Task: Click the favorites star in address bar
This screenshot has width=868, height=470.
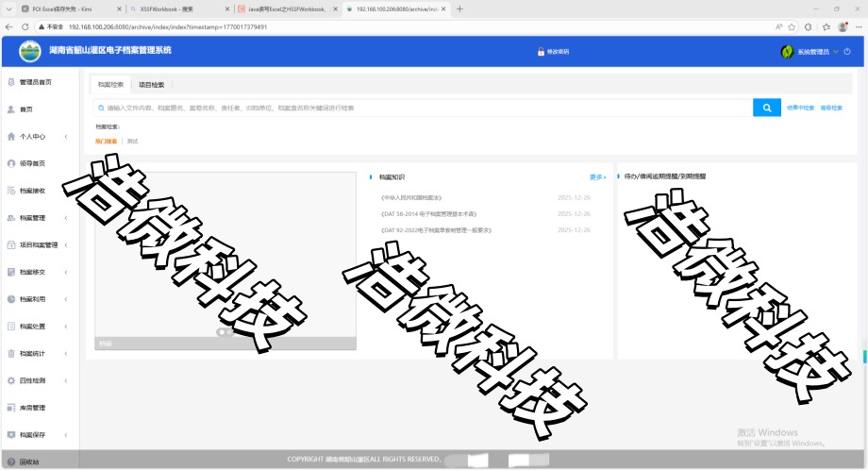Action: tap(792, 26)
